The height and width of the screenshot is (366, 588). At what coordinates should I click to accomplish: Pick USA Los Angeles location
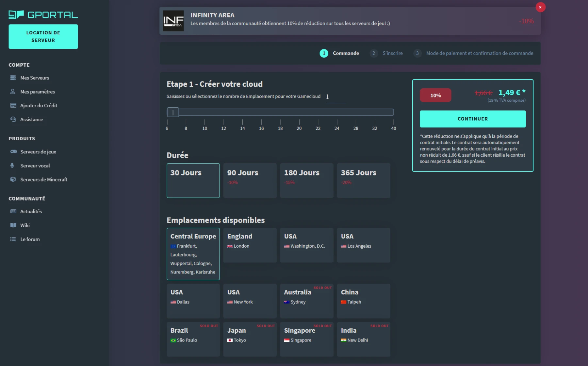[x=364, y=245]
